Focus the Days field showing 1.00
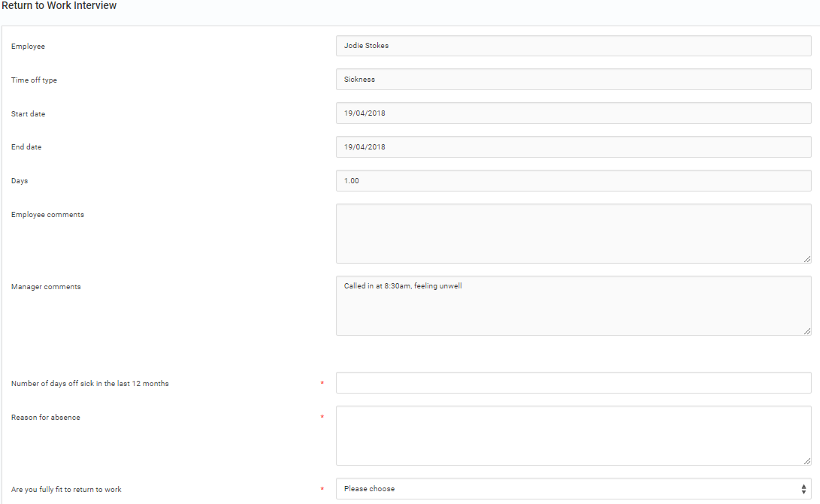Screen dimensions: 820x504 573,181
